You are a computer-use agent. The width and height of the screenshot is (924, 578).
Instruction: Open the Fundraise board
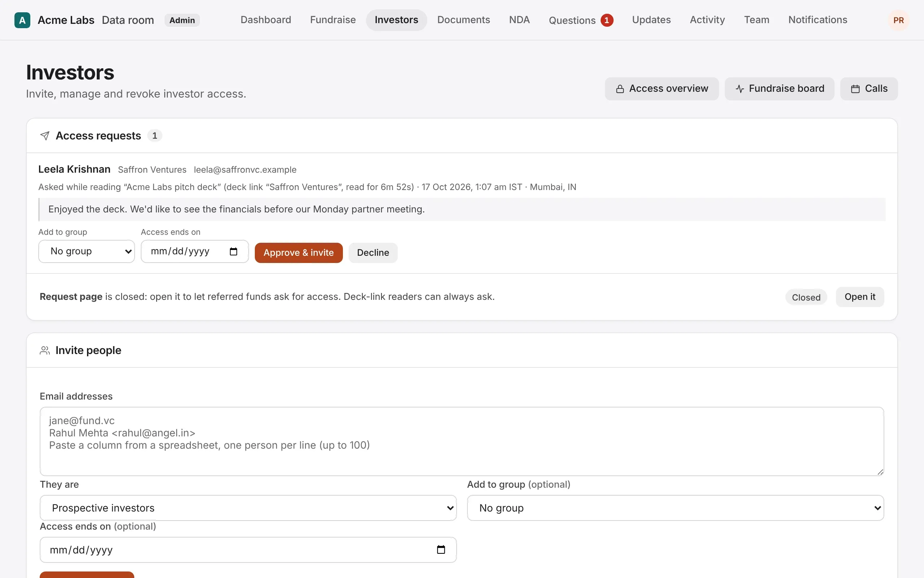(x=779, y=89)
